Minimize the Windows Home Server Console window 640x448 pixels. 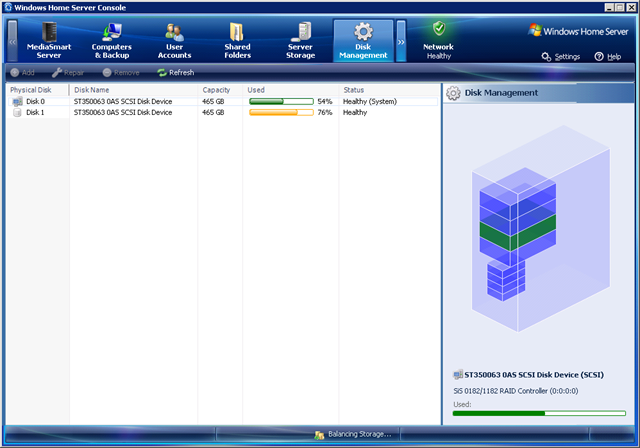(609, 7)
